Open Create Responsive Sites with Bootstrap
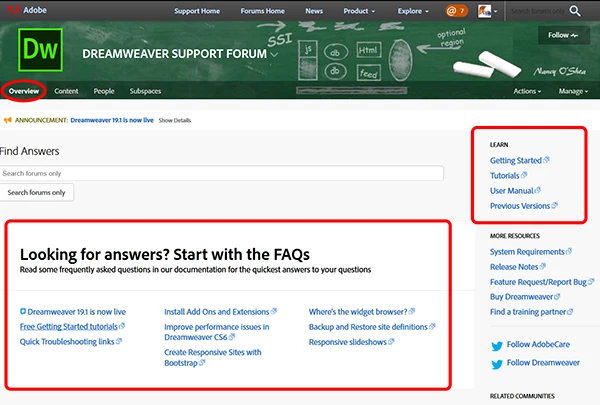Image resolution: width=600 pixels, height=405 pixels. pos(213,358)
